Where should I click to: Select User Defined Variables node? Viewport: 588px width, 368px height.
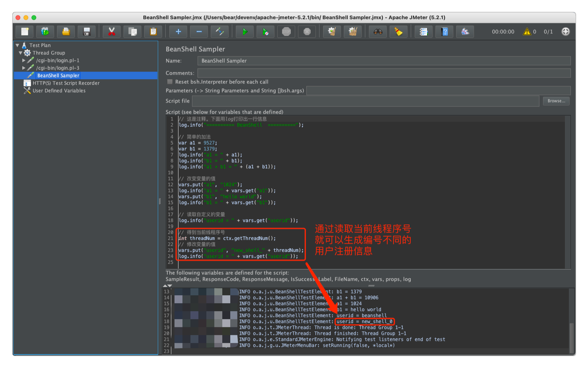coord(59,91)
